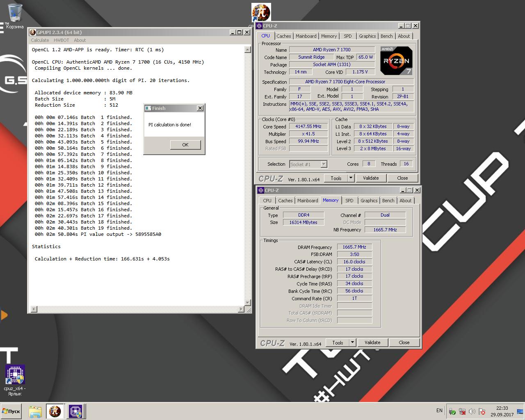Click the EN language indicator

click(439, 411)
